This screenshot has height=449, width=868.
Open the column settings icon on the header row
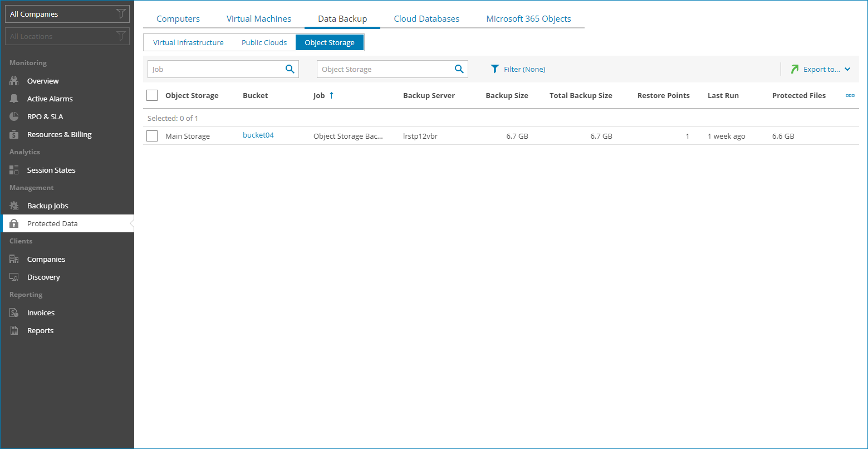click(x=850, y=95)
